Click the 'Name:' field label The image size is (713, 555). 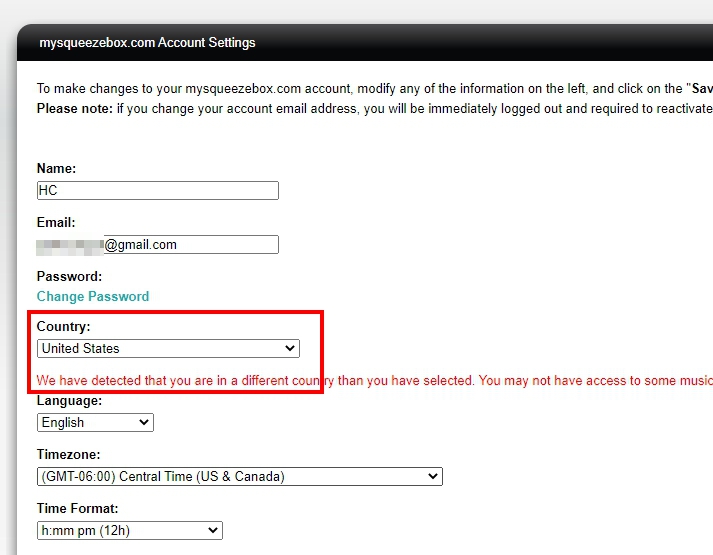click(x=56, y=168)
